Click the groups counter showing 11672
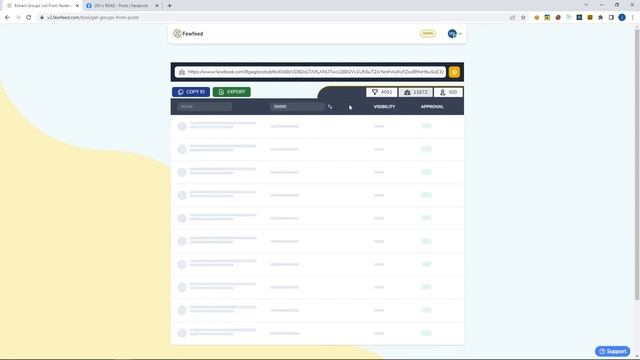The image size is (640, 360). tap(416, 92)
